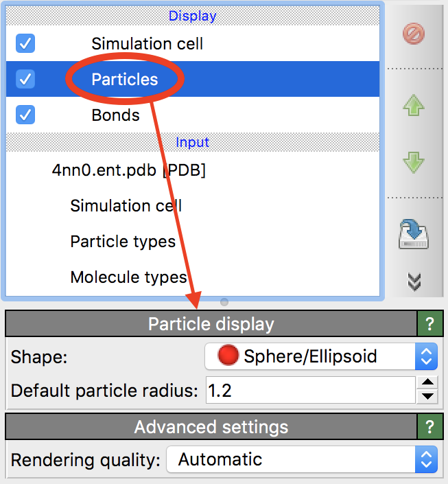Image resolution: width=448 pixels, height=484 pixels.
Task: Select 4nn0.ent.pdb input entry
Action: click(129, 170)
